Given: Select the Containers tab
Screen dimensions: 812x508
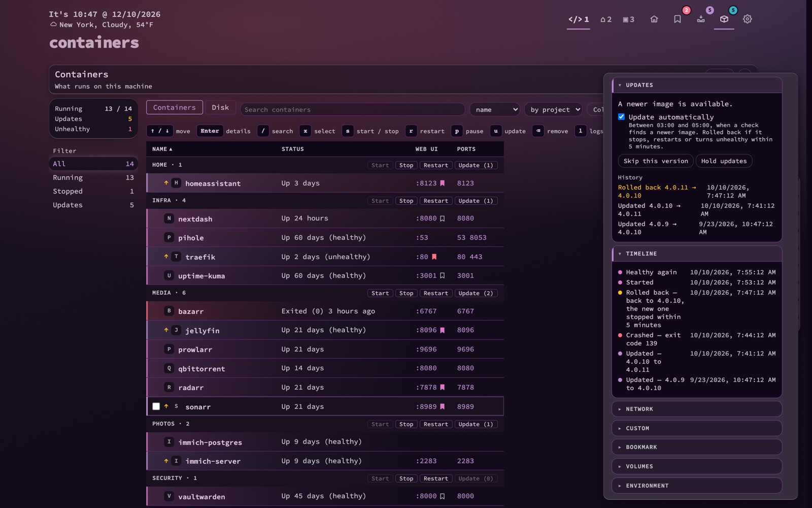Looking at the screenshot, I should pos(175,108).
